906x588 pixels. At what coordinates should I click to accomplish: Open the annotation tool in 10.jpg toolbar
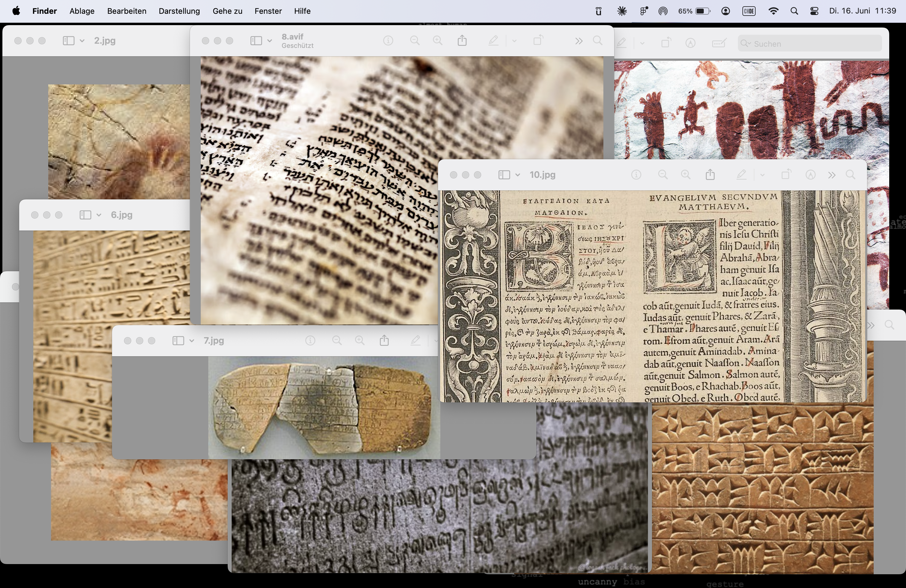(810, 175)
